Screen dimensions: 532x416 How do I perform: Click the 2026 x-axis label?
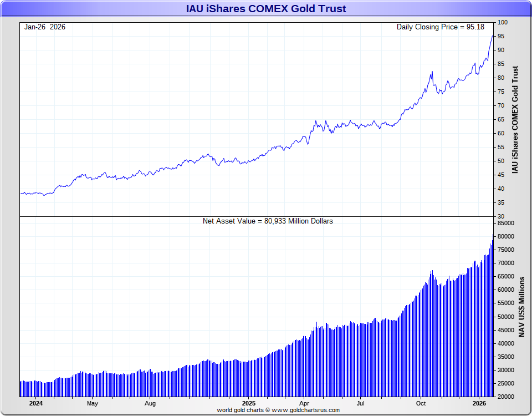(x=479, y=403)
